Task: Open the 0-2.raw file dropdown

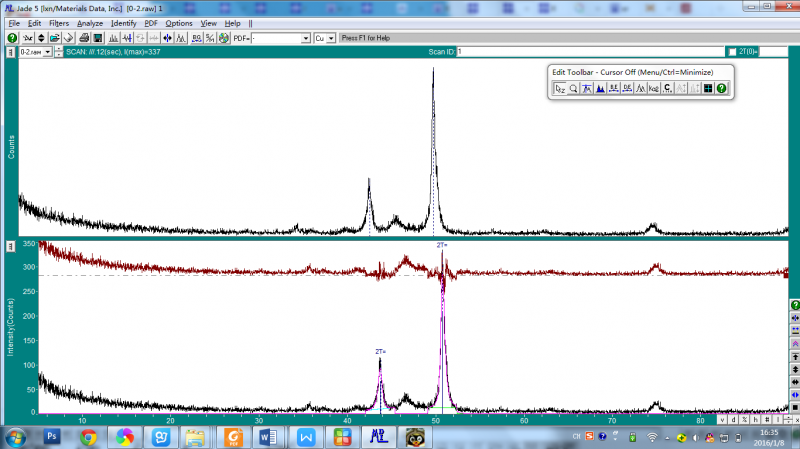Action: 47,51
